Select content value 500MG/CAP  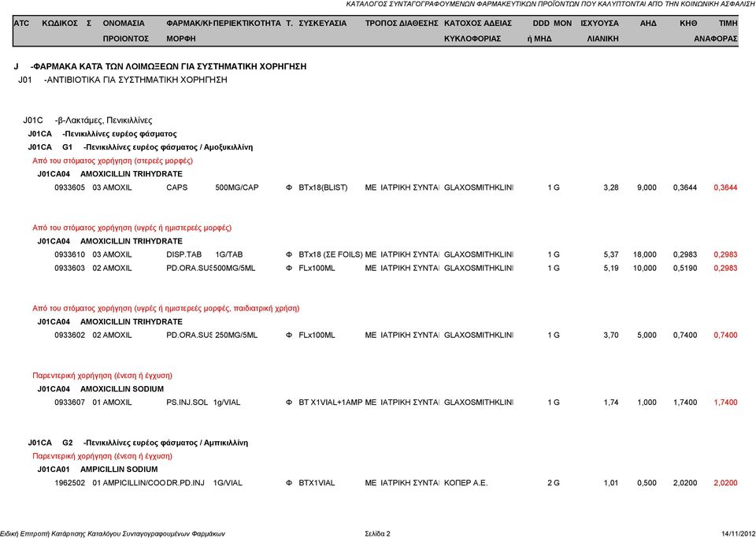pos(237,187)
